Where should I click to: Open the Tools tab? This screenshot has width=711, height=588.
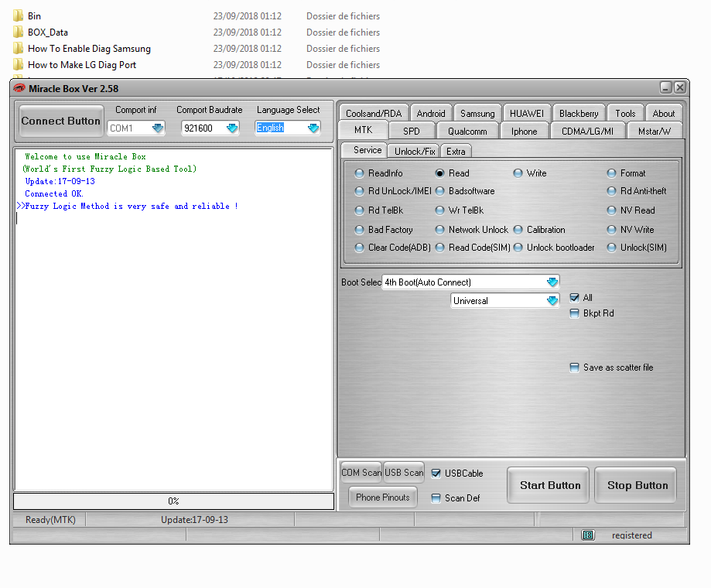click(625, 113)
